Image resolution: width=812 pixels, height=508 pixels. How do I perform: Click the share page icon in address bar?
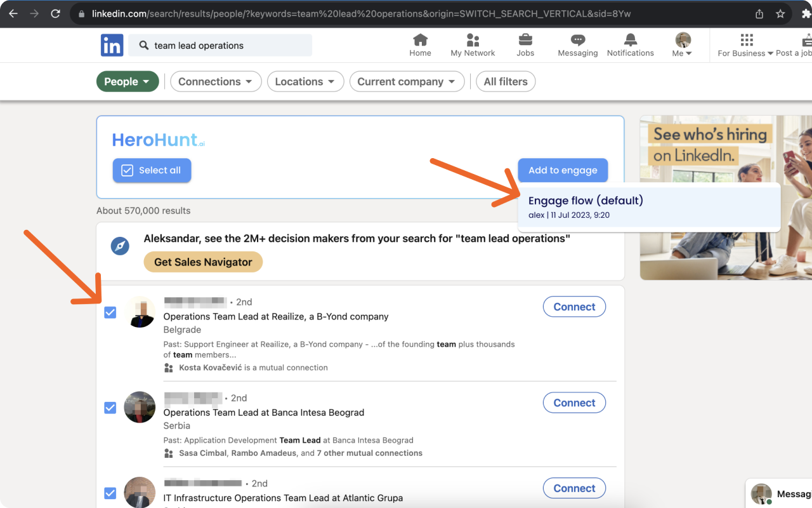pos(759,14)
